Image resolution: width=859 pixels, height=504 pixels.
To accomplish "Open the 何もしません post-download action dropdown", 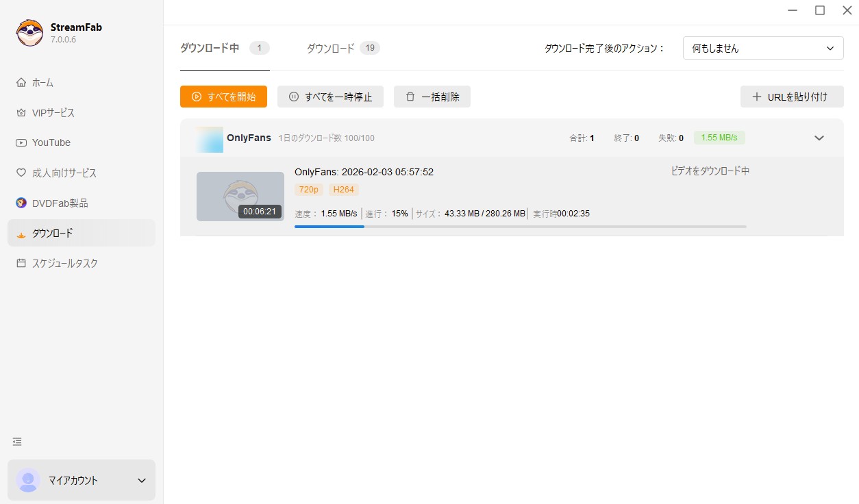I will tap(762, 48).
